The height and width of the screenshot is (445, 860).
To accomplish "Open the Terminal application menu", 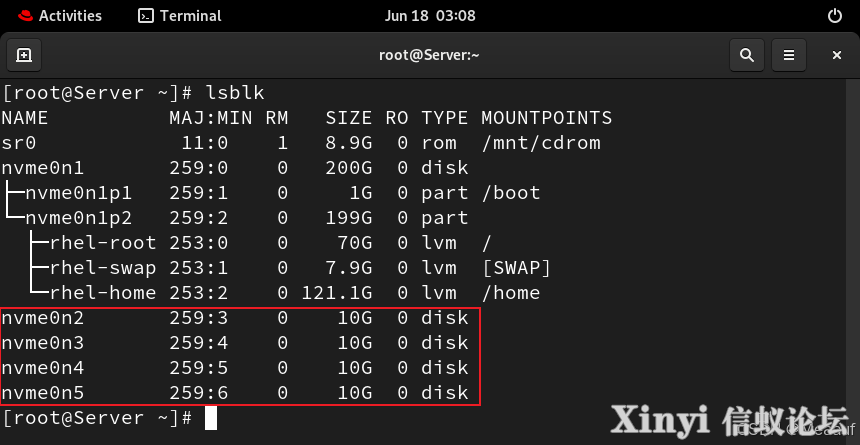I will tap(180, 16).
